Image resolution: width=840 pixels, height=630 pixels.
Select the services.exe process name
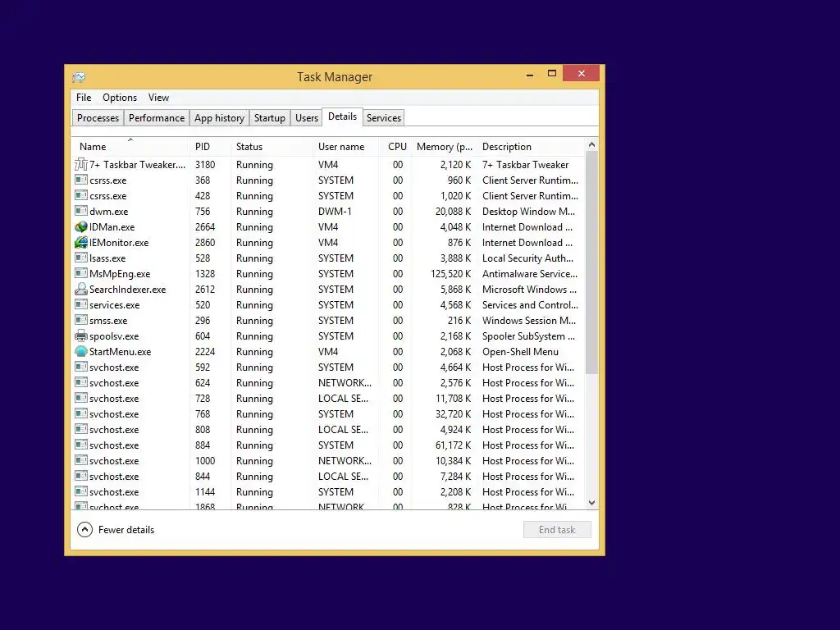(114, 305)
